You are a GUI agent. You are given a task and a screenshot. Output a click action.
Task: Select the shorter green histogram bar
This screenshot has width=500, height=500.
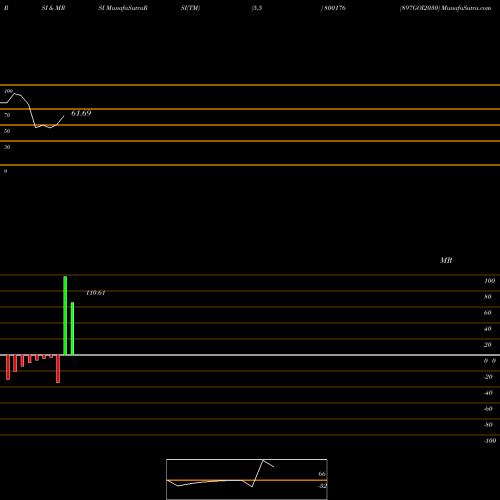(72, 329)
